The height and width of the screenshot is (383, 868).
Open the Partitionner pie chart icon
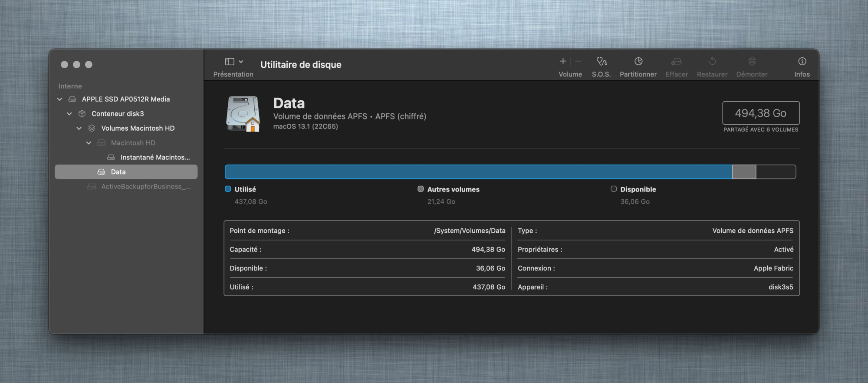638,61
